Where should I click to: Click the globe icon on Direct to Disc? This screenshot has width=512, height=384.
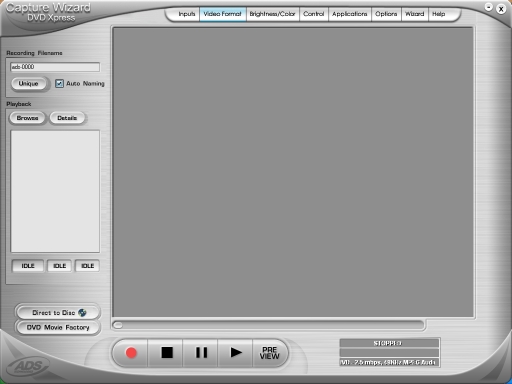(x=82, y=313)
